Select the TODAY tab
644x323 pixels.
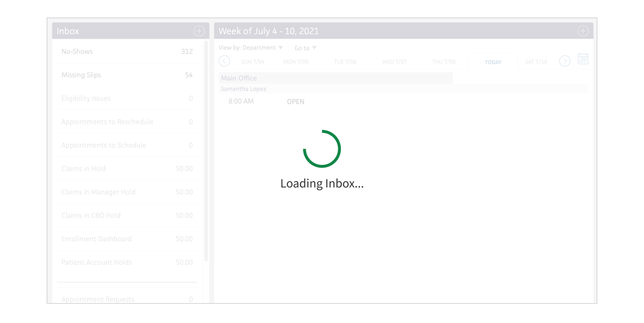493,62
